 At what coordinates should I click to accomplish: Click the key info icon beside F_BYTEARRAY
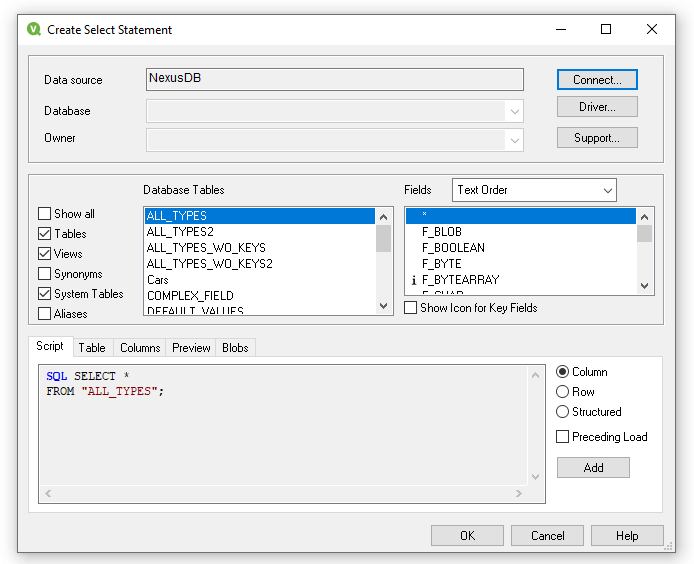click(414, 280)
